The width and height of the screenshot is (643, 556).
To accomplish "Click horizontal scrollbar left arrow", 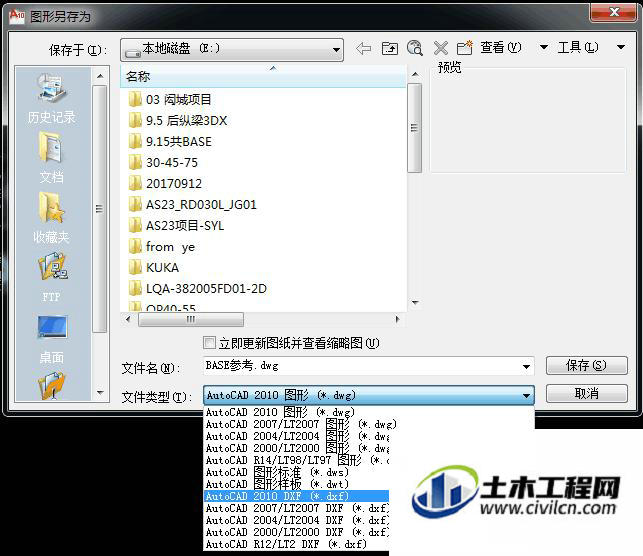I will click(x=128, y=319).
